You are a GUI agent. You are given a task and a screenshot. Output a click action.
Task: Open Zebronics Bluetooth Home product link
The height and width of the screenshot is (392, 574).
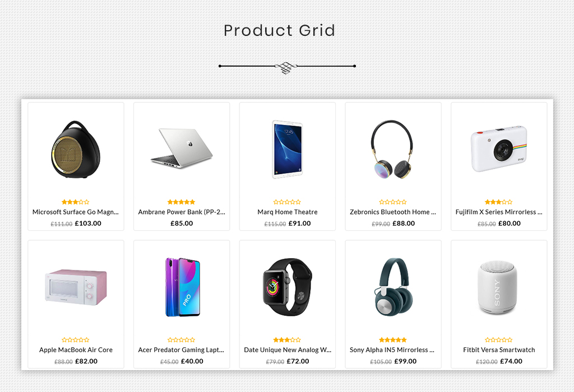click(x=393, y=212)
